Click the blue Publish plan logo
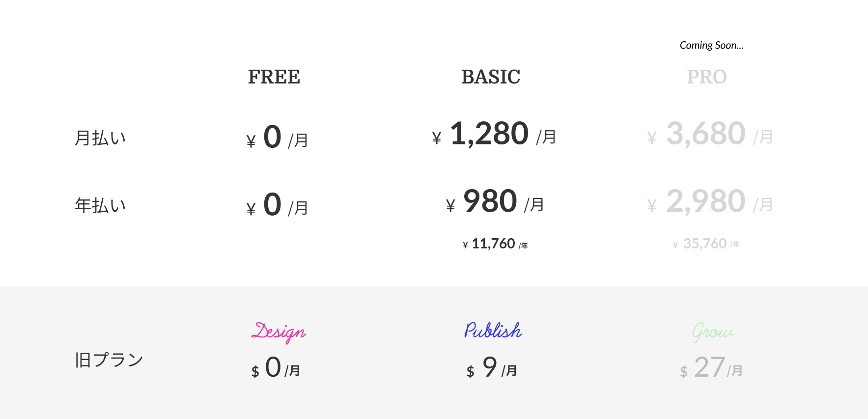The height and width of the screenshot is (419, 868). (493, 330)
